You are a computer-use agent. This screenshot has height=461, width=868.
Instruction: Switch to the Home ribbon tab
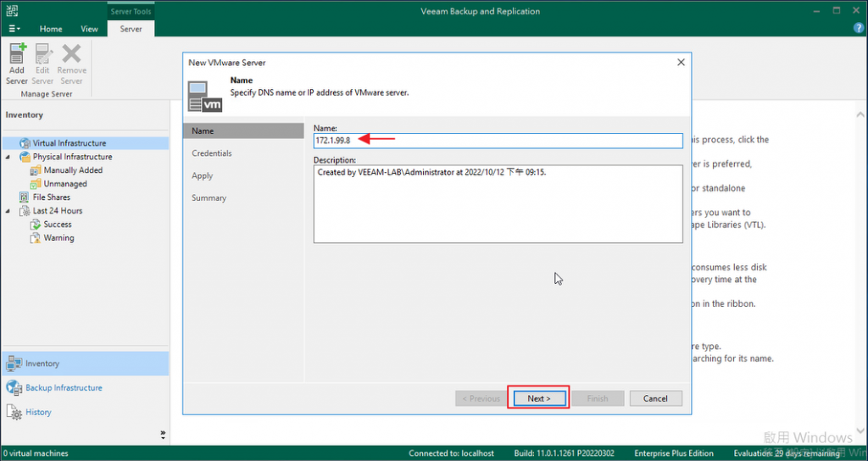tap(51, 29)
